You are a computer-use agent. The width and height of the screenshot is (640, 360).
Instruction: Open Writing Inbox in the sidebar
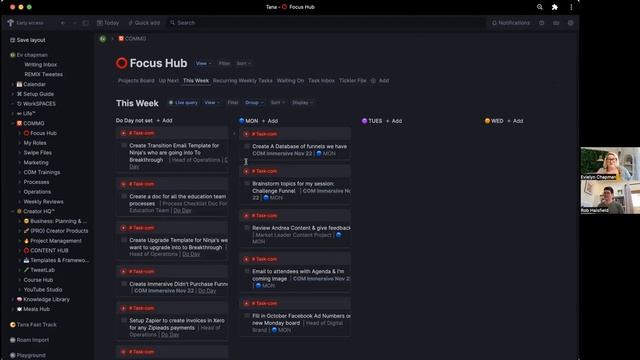pyautogui.click(x=40, y=64)
